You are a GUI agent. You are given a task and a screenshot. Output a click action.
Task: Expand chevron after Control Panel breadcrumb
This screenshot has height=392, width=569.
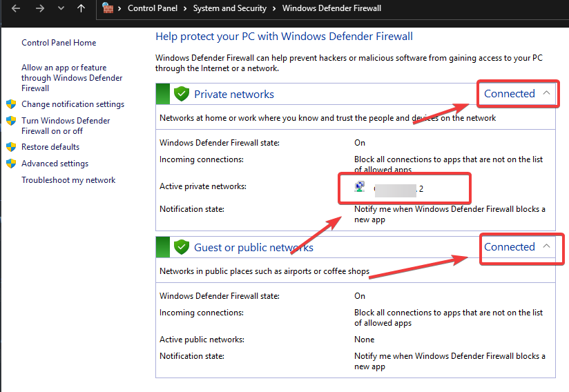(185, 8)
